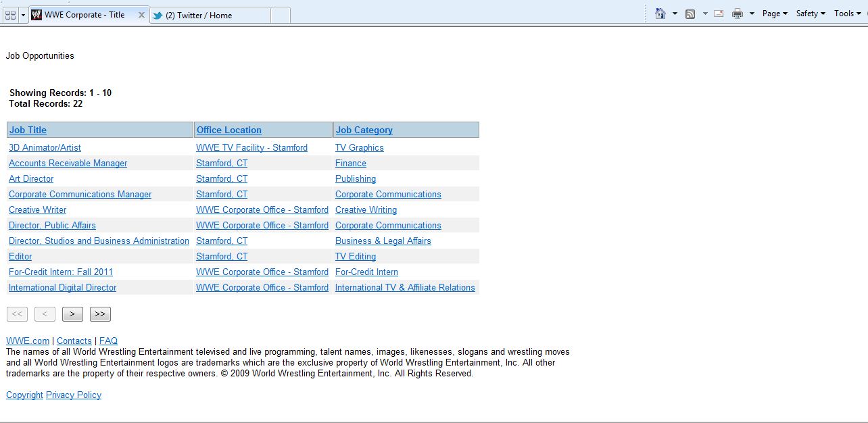Click the Business & Legal Affairs category

[383, 241]
